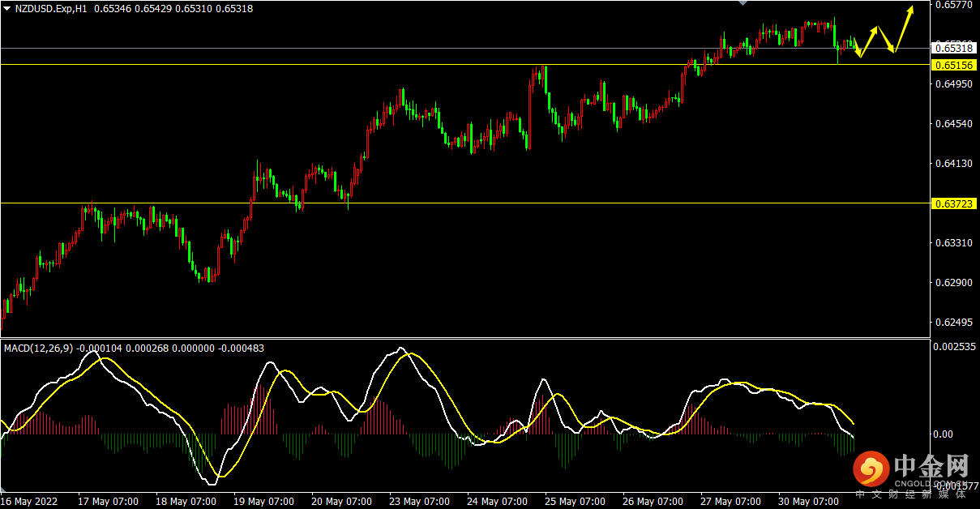Select the yellow 0.65156 price label
The image size is (980, 509).
click(x=953, y=65)
